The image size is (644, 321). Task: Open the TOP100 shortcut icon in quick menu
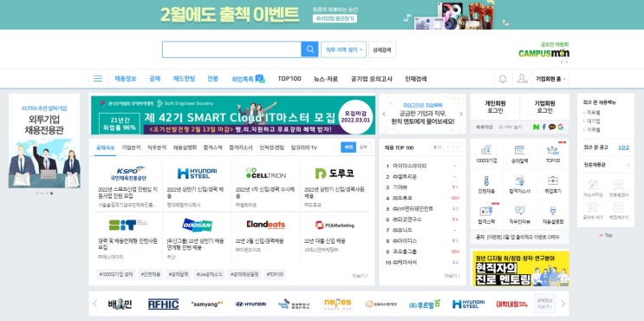[x=553, y=150]
